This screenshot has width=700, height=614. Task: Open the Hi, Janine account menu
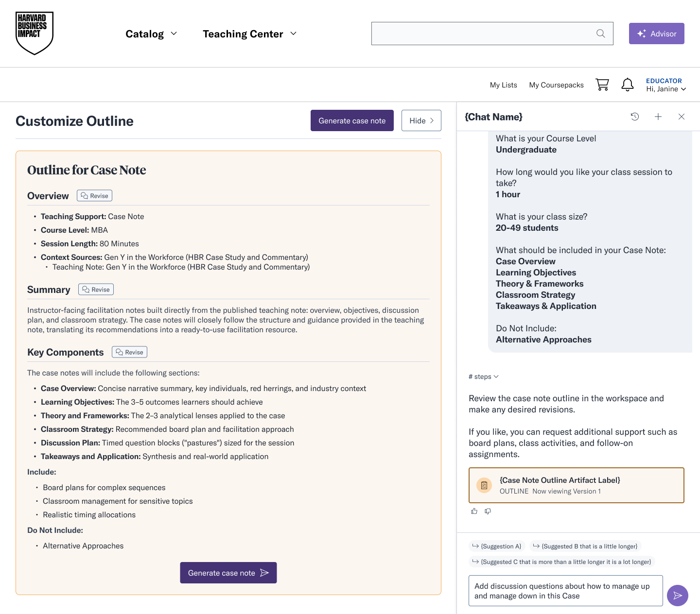tap(666, 85)
